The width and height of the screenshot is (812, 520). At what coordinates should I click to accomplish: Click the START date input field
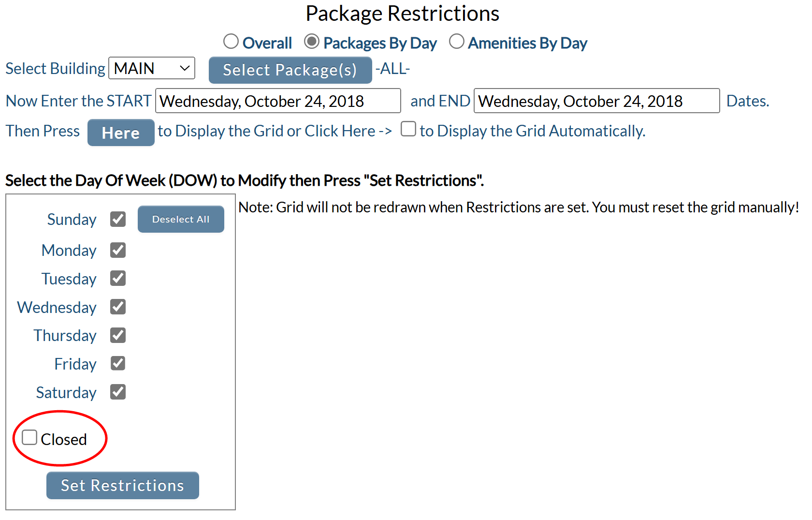(x=278, y=101)
